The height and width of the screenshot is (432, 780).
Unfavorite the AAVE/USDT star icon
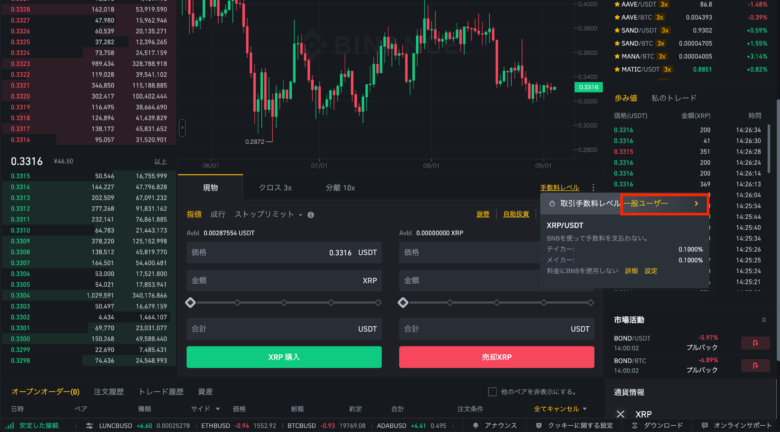[x=617, y=4]
